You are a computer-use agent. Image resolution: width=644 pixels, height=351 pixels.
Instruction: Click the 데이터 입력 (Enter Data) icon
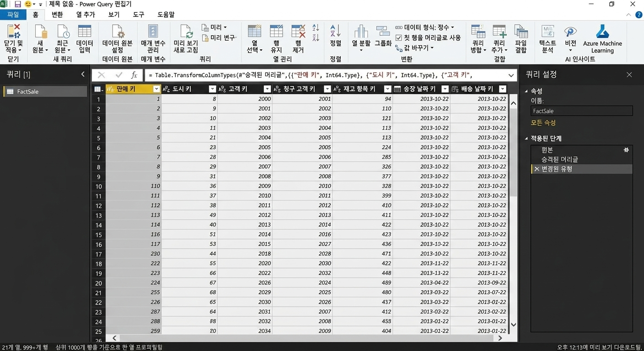point(85,31)
